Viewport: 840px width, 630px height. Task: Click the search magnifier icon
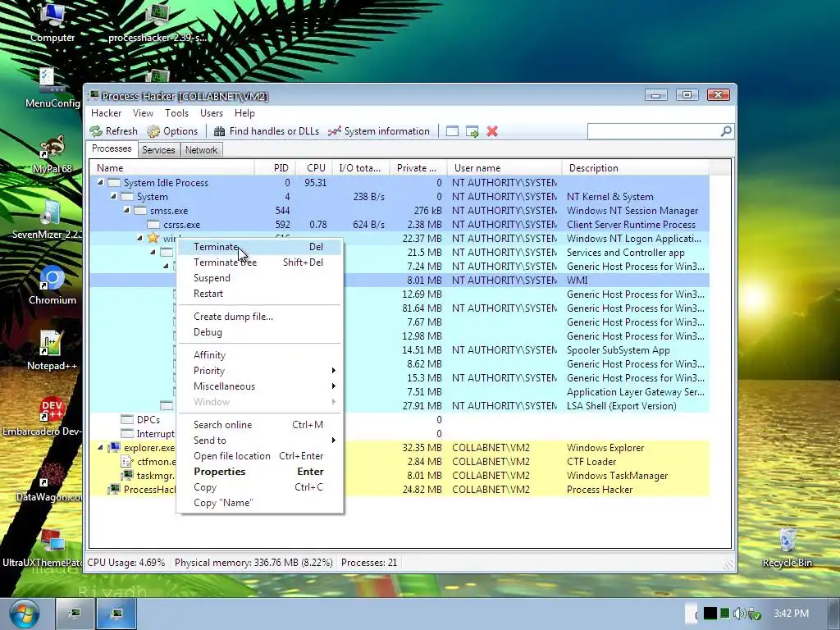click(726, 131)
